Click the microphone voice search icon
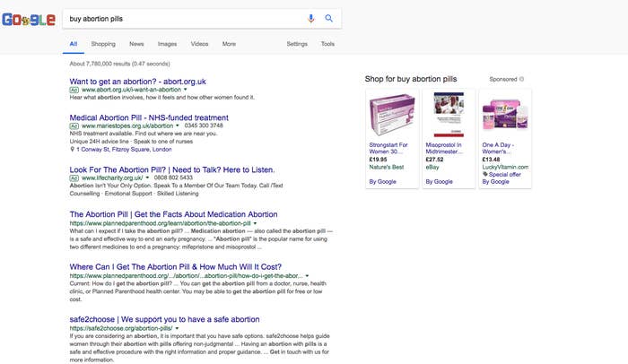The width and height of the screenshot is (628, 364). point(310,19)
